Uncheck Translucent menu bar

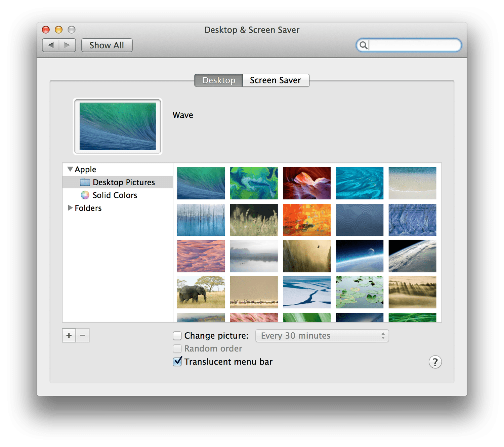click(177, 362)
